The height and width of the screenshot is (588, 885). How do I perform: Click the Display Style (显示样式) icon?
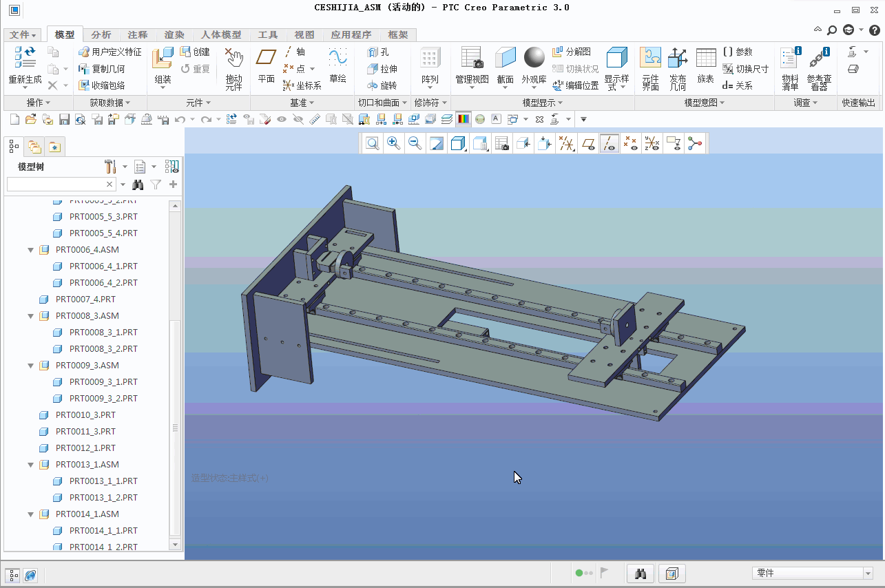616,58
